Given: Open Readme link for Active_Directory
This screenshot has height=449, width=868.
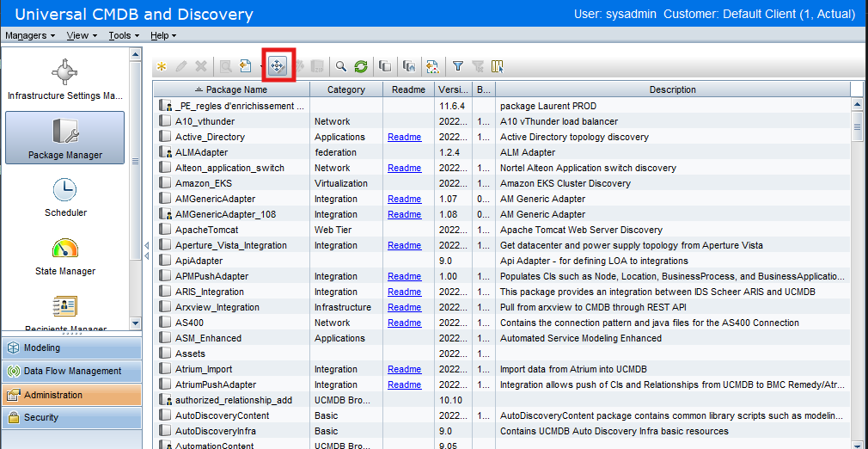Looking at the screenshot, I should click(x=404, y=137).
